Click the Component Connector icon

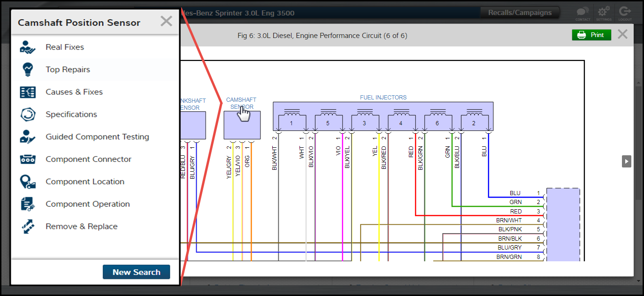[x=28, y=159]
